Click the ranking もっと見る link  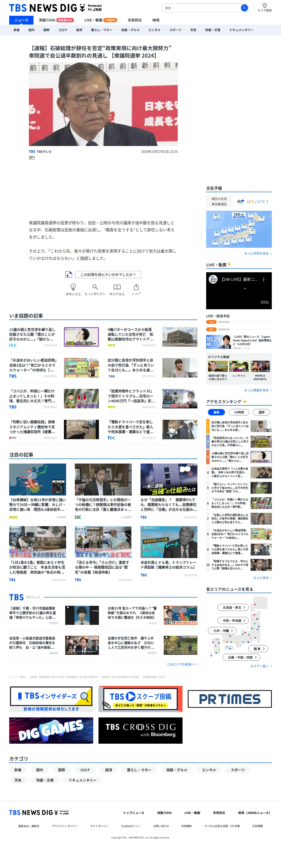(x=262, y=578)
